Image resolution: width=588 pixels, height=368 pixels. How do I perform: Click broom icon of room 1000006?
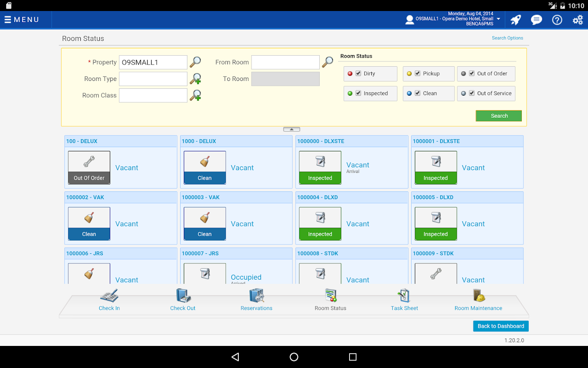89,274
